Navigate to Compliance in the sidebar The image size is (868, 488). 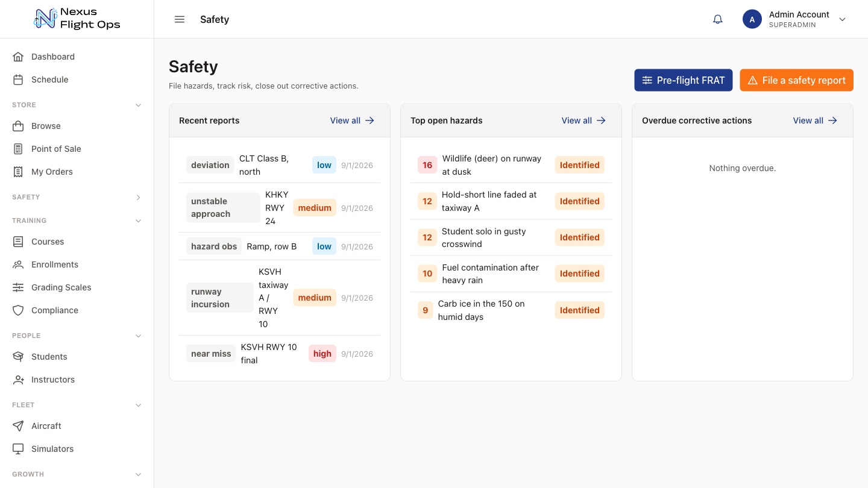pyautogui.click(x=77, y=310)
